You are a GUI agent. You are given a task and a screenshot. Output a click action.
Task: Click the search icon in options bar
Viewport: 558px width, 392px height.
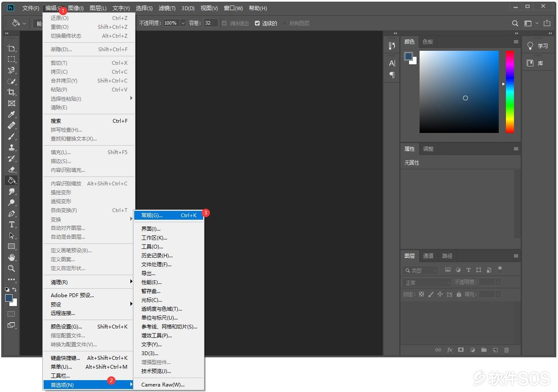[x=515, y=23]
